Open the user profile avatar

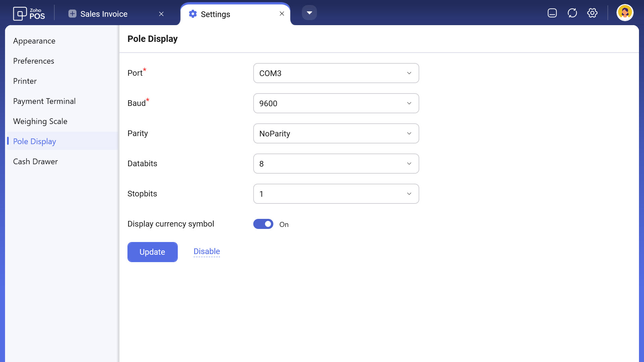tap(625, 13)
